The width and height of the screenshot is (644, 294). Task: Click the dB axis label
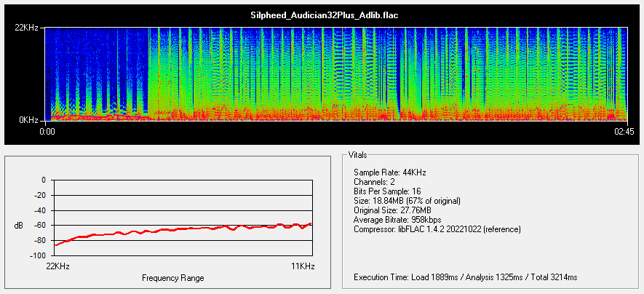tap(18, 226)
